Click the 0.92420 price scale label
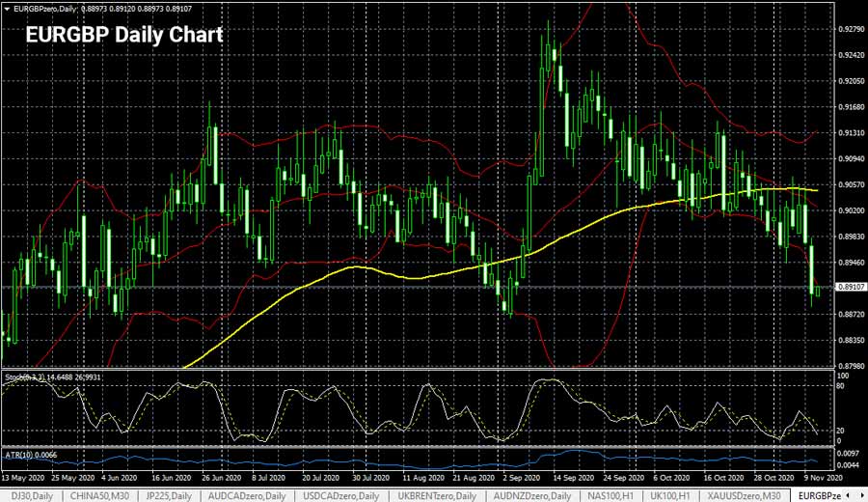The width and height of the screenshot is (868, 502). pyautogui.click(x=852, y=55)
